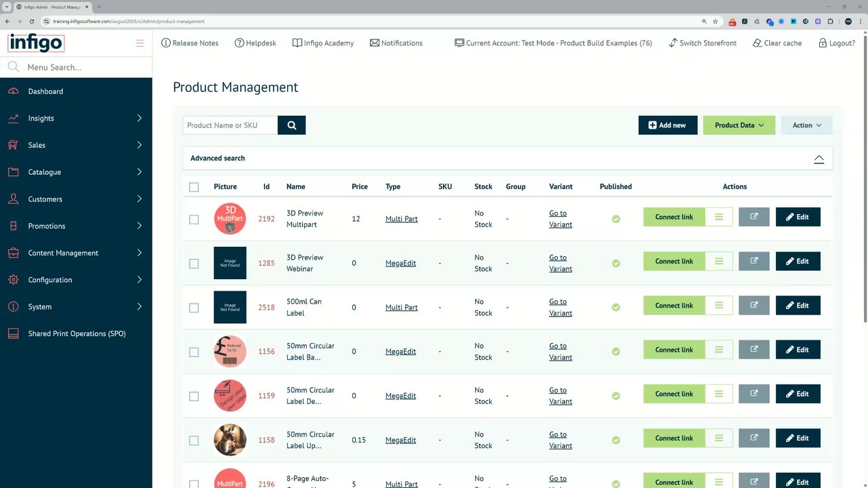Click the Customers person icon in sidebar
868x488 pixels.
coord(14,199)
